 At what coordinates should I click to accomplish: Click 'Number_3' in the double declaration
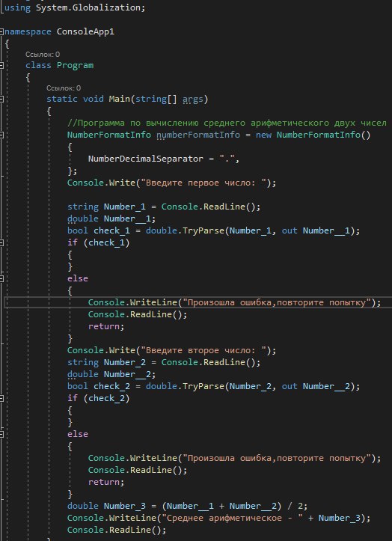(x=125, y=506)
